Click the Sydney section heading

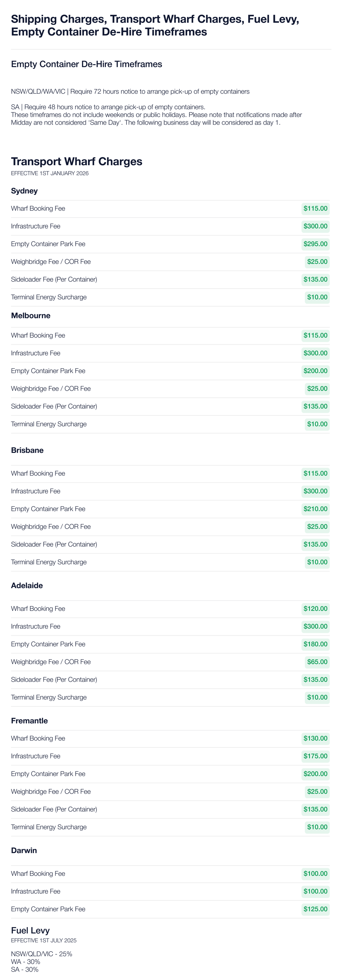(24, 191)
